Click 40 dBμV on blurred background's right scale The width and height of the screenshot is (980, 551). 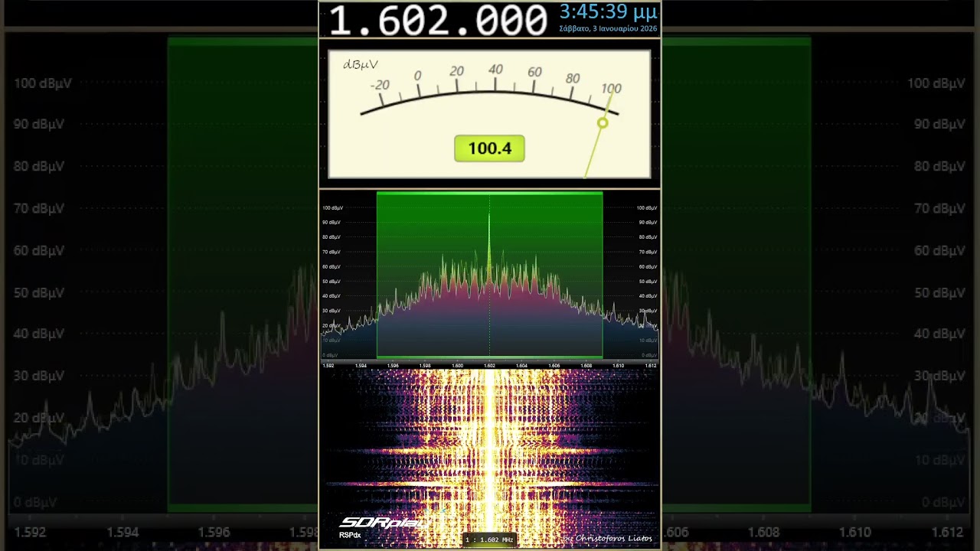pyautogui.click(x=941, y=334)
